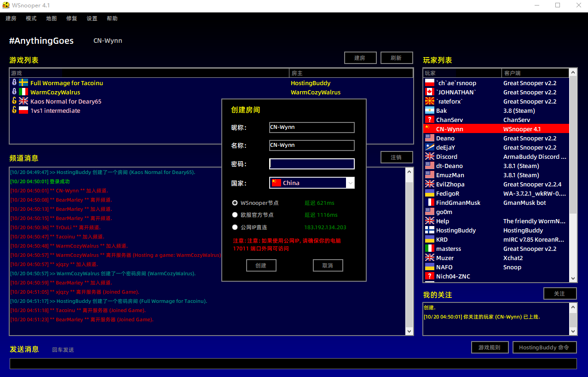Click the 游戏规则 button
The width and height of the screenshot is (588, 377).
click(x=490, y=347)
